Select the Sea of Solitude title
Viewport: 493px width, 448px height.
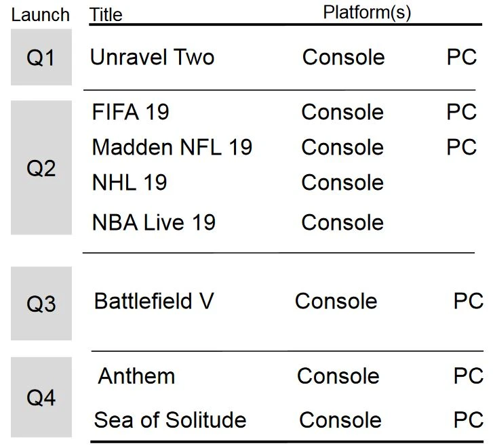pyautogui.click(x=170, y=420)
